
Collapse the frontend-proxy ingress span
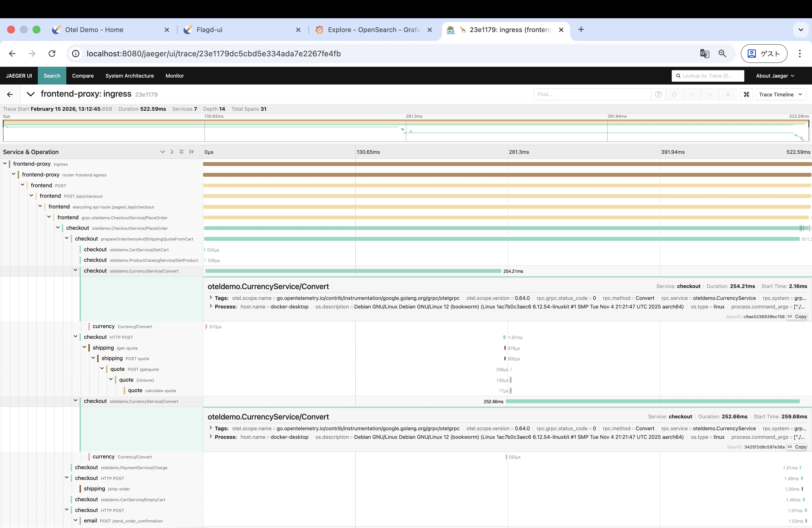[5, 164]
